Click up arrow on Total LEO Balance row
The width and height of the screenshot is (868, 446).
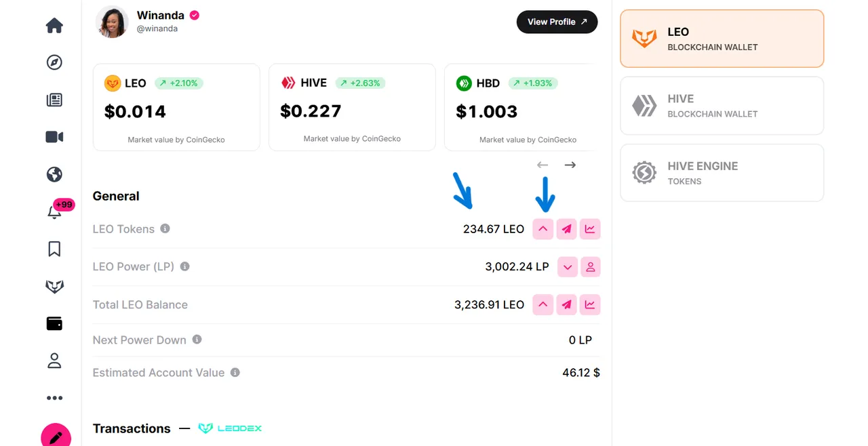543,305
